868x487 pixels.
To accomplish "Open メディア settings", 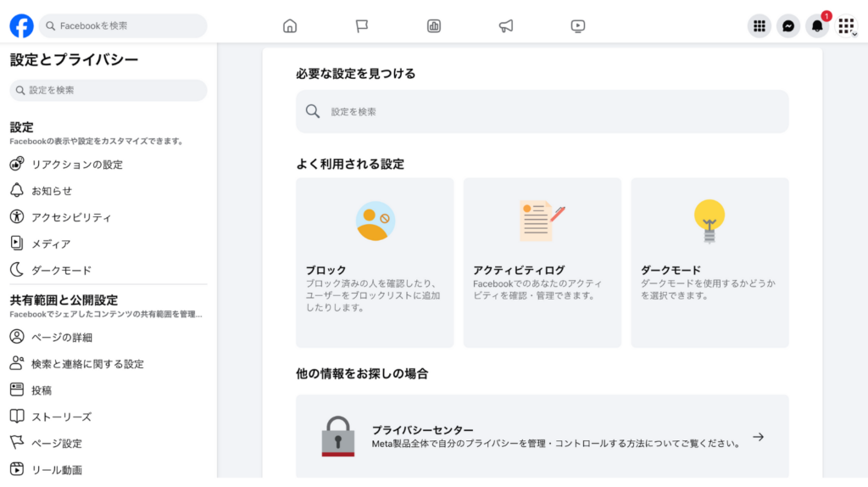I will (x=50, y=243).
